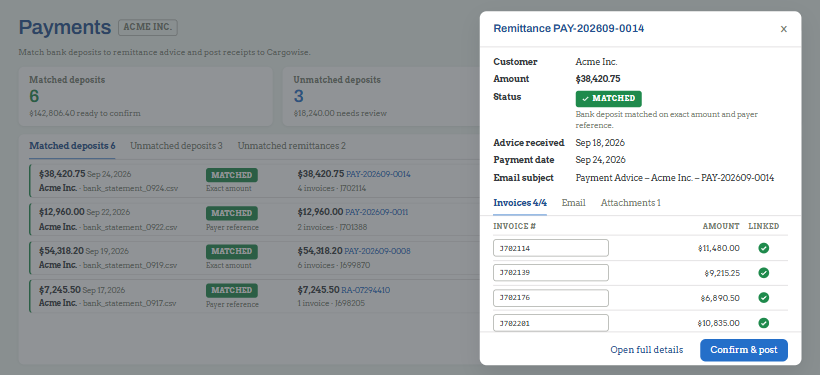Viewport: 820px width, 375px height.
Task: Close the remittance PAY-202609-0014 dialog
Action: (783, 29)
